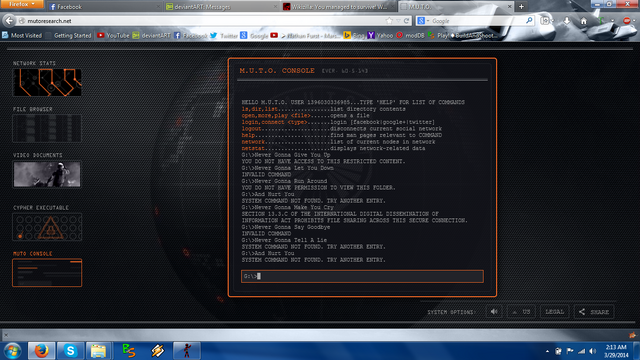Open the Twitter bookmark

[224, 36]
